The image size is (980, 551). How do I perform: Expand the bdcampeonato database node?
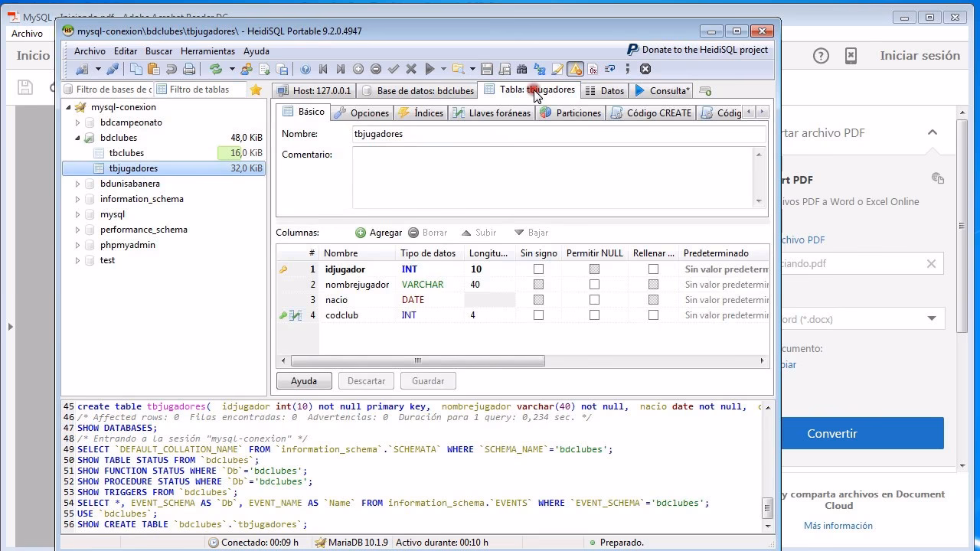77,122
